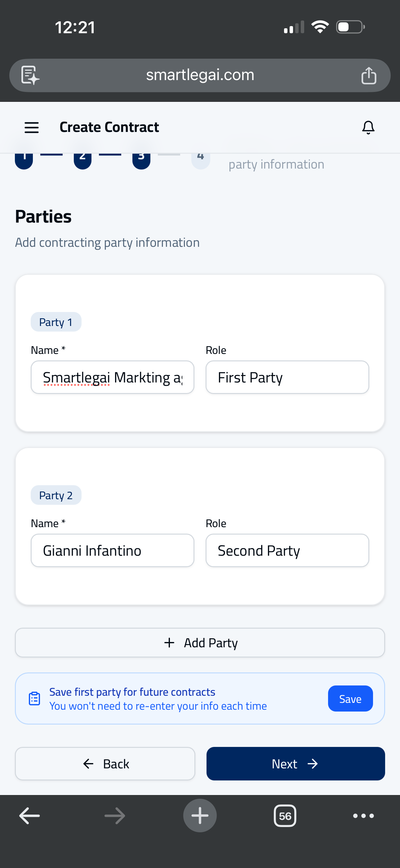Return with the Back button
This screenshot has width=400, height=868.
point(105,764)
